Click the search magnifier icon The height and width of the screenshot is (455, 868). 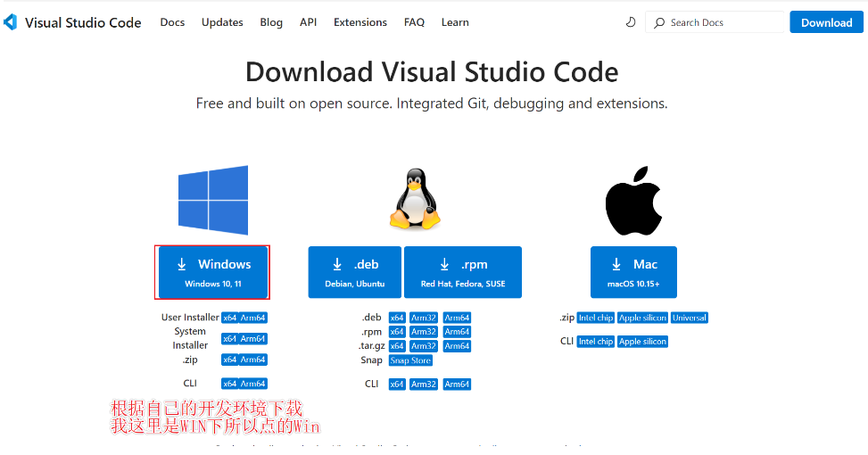coord(658,22)
